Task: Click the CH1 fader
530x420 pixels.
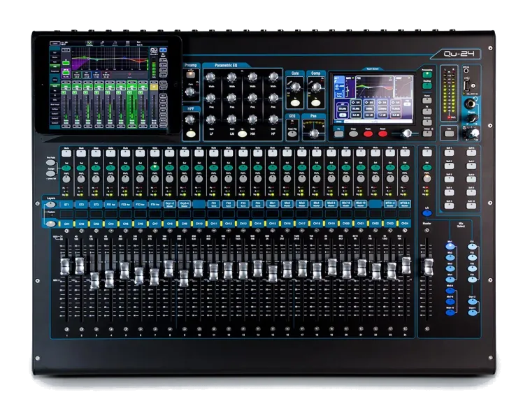Action: (x=65, y=266)
